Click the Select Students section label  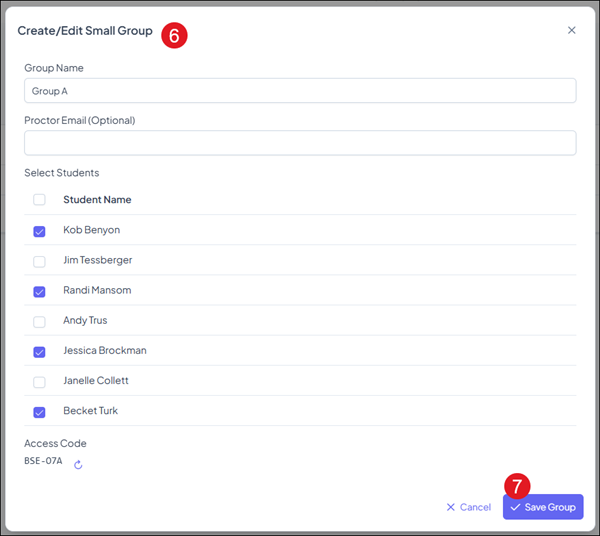(x=62, y=173)
